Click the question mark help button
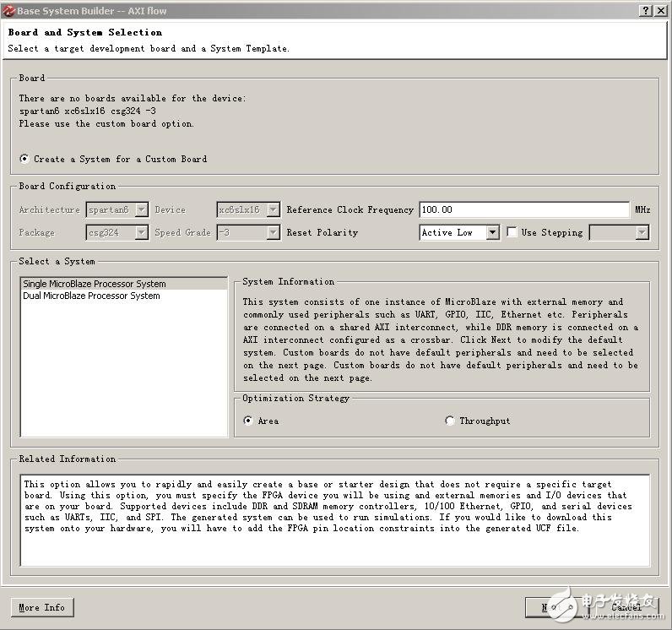The image size is (672, 630). coord(646,10)
